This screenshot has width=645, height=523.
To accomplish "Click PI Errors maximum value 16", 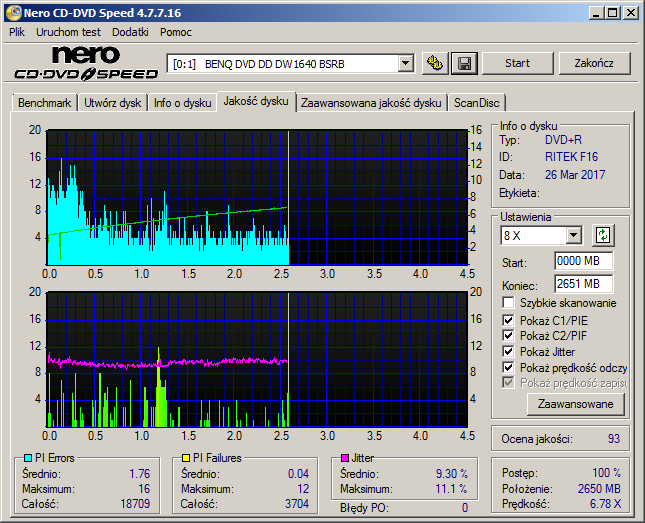I will point(144,489).
